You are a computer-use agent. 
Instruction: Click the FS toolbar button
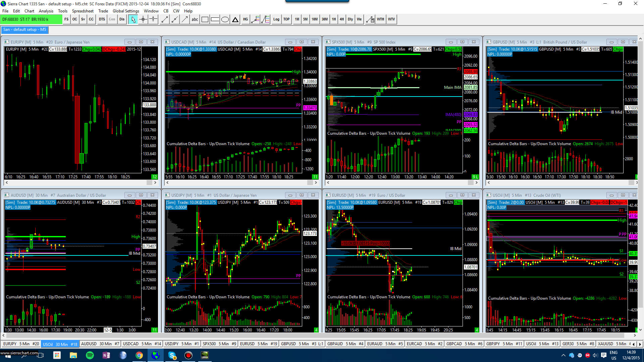[x=66, y=19]
